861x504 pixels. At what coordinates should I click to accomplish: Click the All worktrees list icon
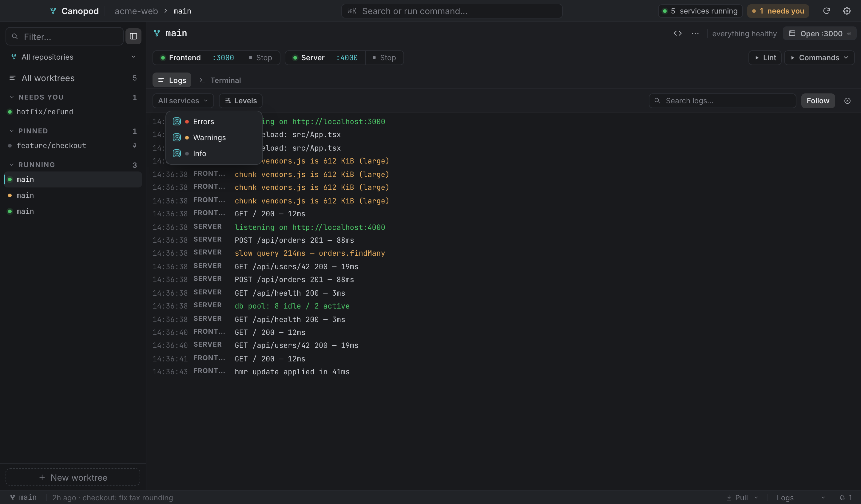[12, 78]
